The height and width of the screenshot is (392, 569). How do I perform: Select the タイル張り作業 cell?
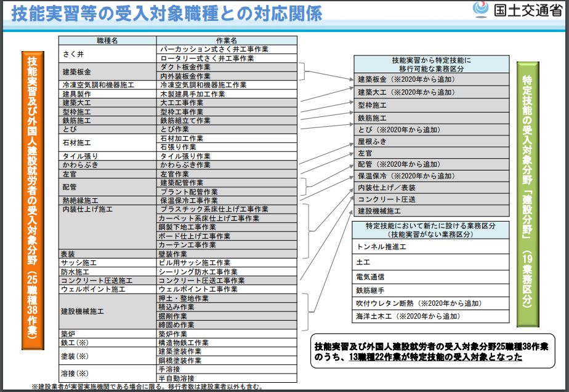click(x=227, y=156)
